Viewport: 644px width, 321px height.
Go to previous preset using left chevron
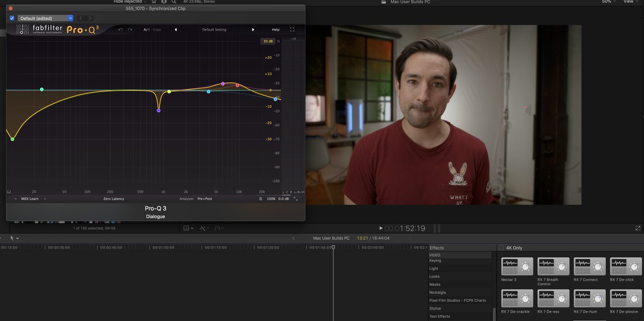80,18
